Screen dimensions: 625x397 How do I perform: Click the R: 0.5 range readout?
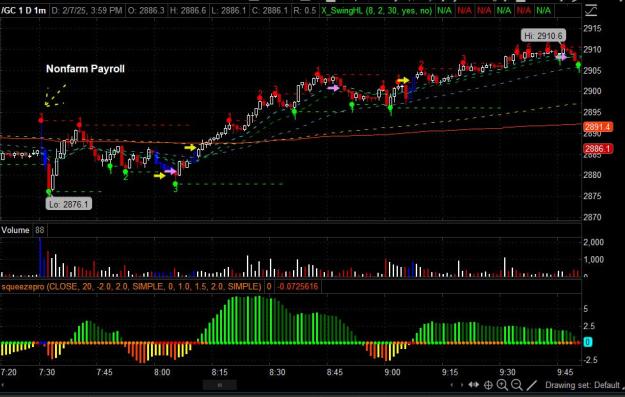coord(305,10)
